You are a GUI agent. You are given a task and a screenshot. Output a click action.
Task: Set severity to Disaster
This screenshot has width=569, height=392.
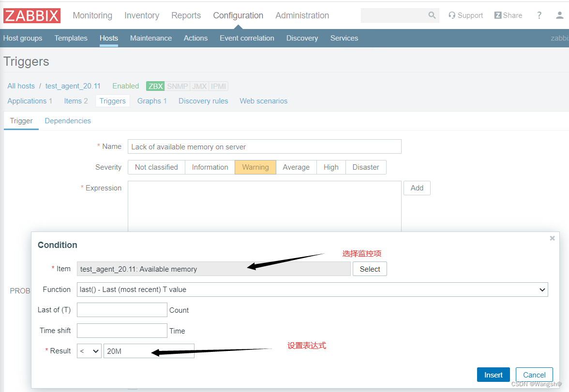coord(366,167)
